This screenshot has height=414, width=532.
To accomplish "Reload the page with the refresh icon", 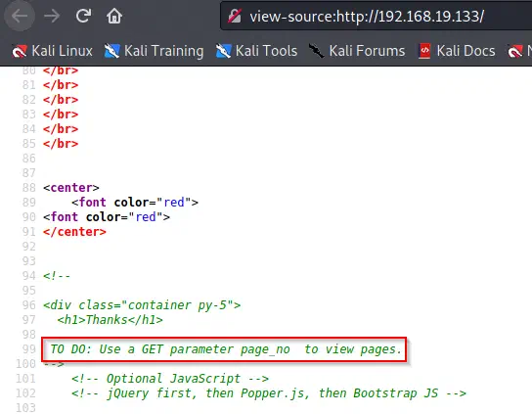I will click(83, 16).
